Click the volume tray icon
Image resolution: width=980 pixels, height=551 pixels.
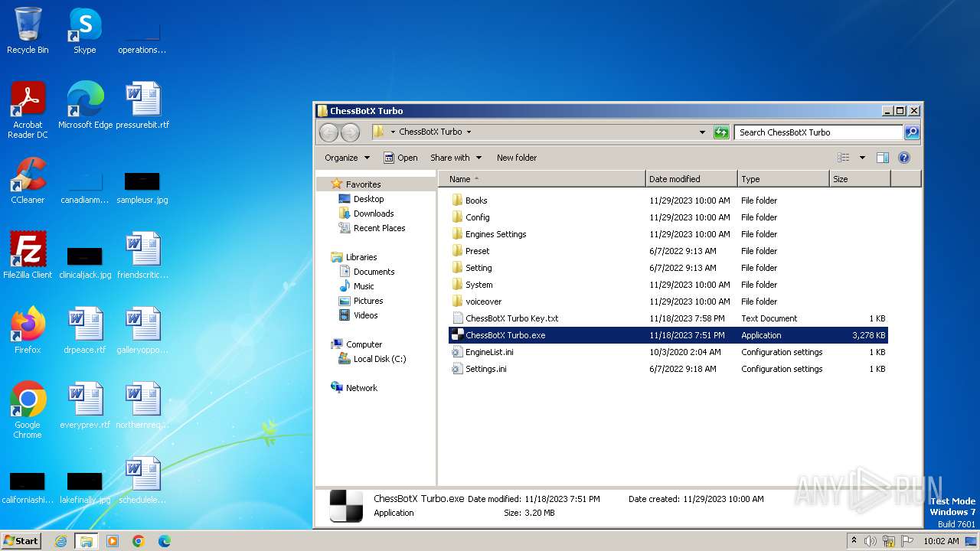pos(871,541)
